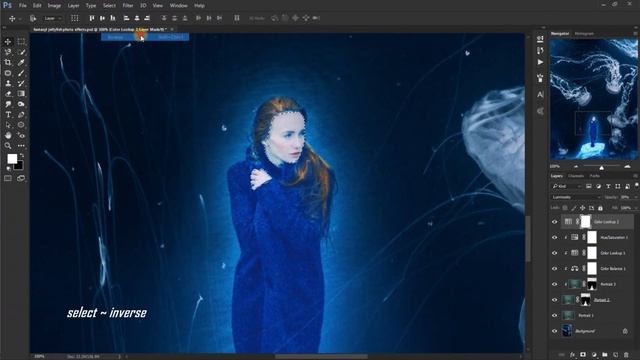Open the Layers panel flyout menu
Screen dimensions: 640x360
point(635,176)
